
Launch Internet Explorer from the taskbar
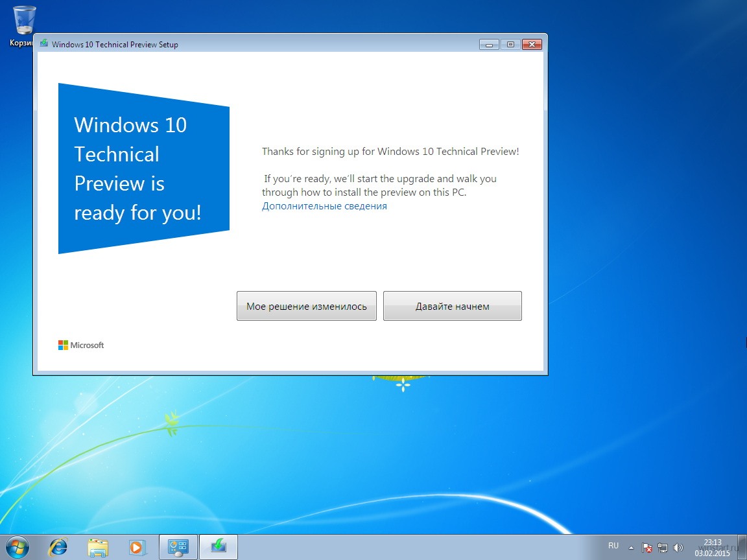click(x=58, y=547)
